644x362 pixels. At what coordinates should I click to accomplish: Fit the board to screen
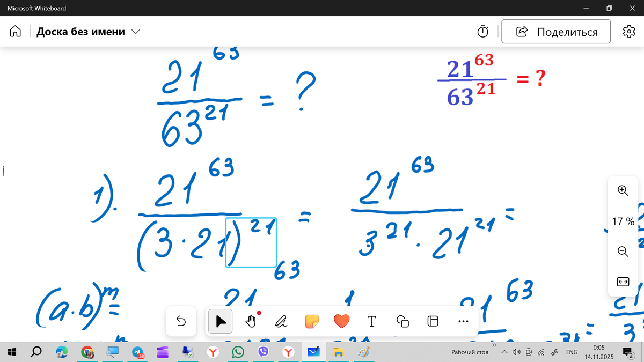[x=623, y=282]
